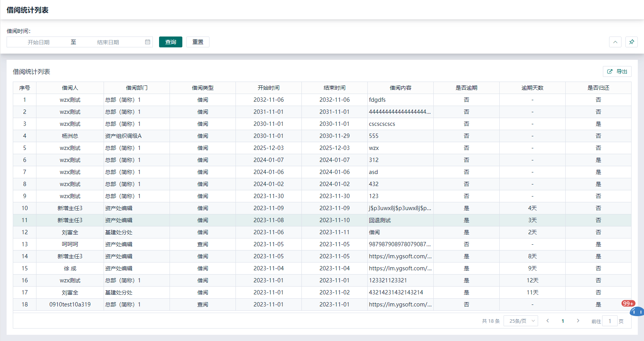The width and height of the screenshot is (644, 341).
Task: Click the 查询 search button
Action: 171,42
